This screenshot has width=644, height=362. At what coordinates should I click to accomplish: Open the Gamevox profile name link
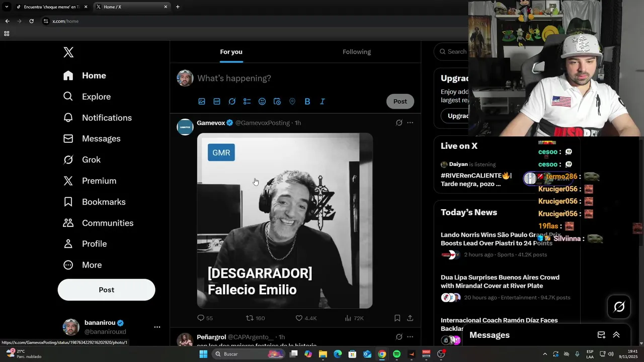tap(211, 123)
